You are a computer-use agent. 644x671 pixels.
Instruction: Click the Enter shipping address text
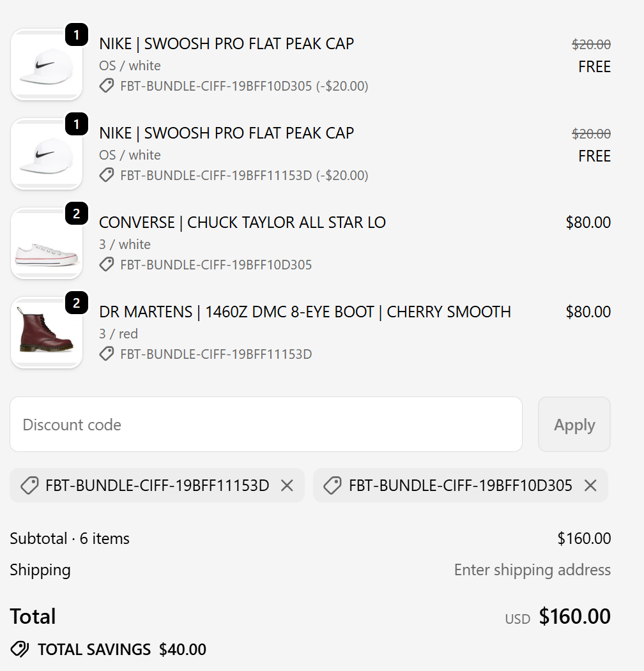(532, 569)
